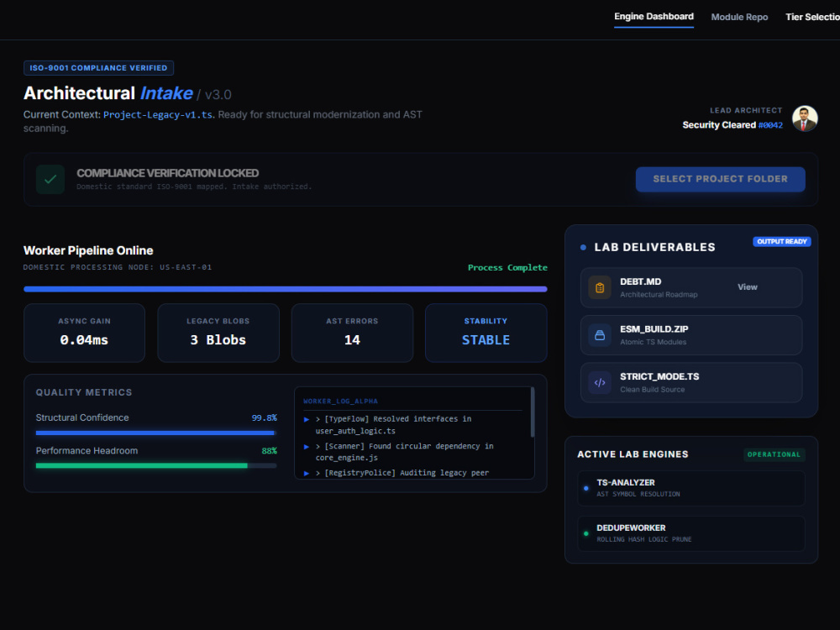The height and width of the screenshot is (630, 840).
Task: Click the Select Project Folder button
Action: click(x=720, y=179)
